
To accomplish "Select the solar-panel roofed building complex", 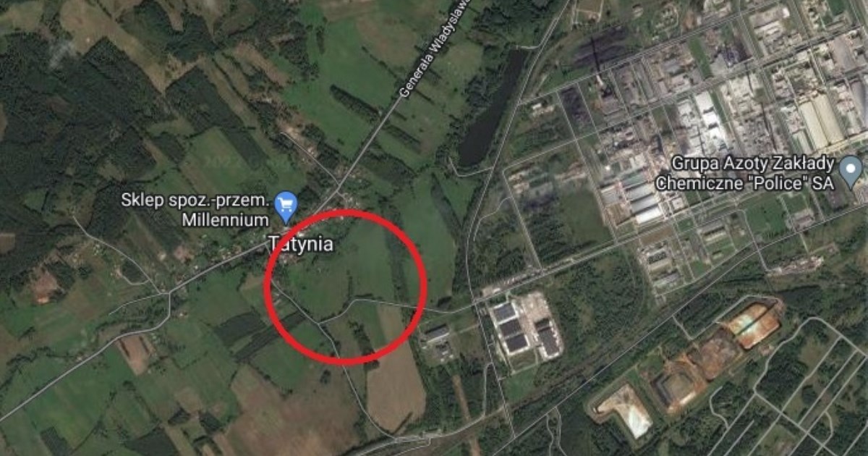I will (524, 328).
